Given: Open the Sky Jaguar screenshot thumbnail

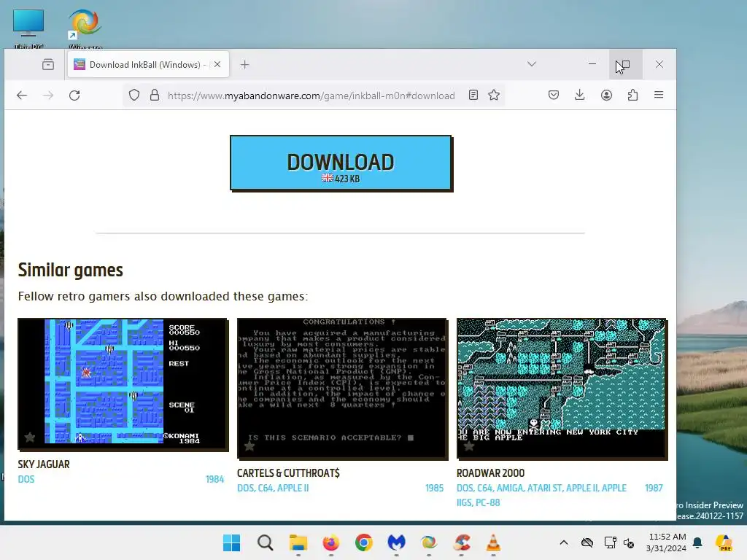Looking at the screenshot, I should click(x=123, y=384).
